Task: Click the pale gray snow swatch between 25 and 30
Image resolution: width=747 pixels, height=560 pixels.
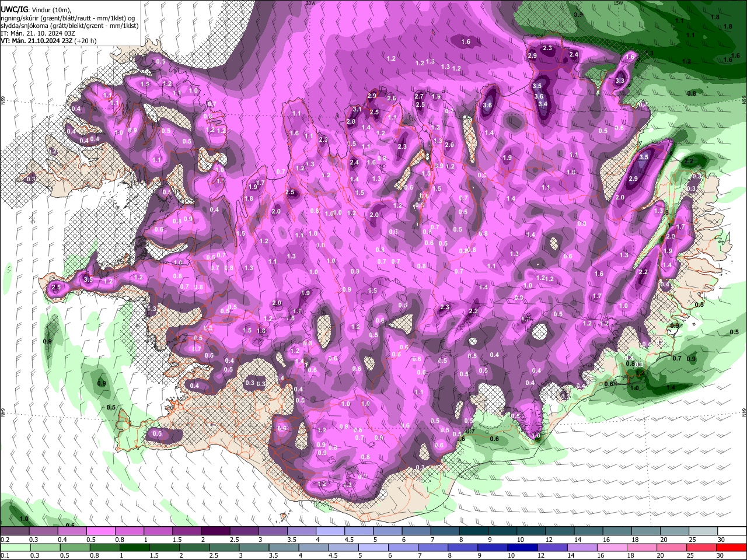Action: tap(703, 531)
